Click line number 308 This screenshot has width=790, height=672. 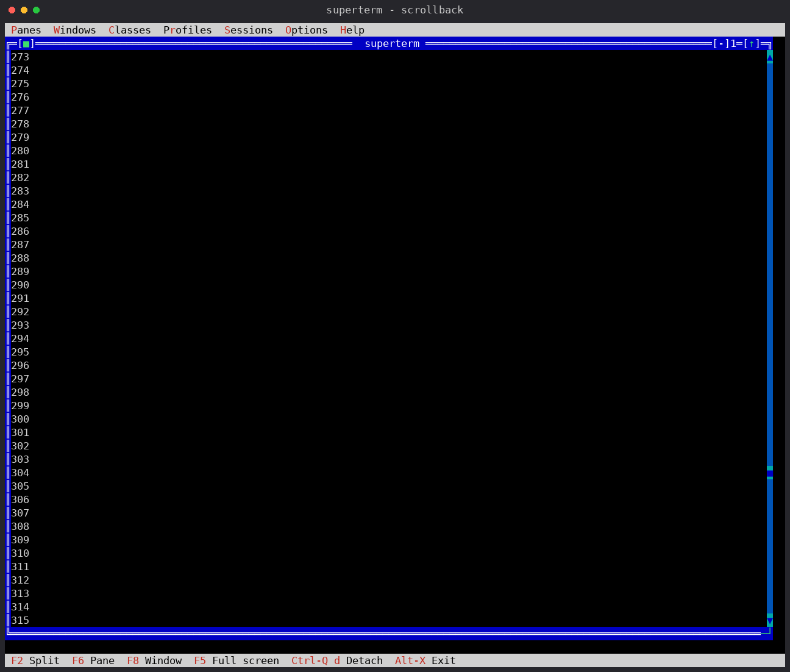pyautogui.click(x=20, y=526)
